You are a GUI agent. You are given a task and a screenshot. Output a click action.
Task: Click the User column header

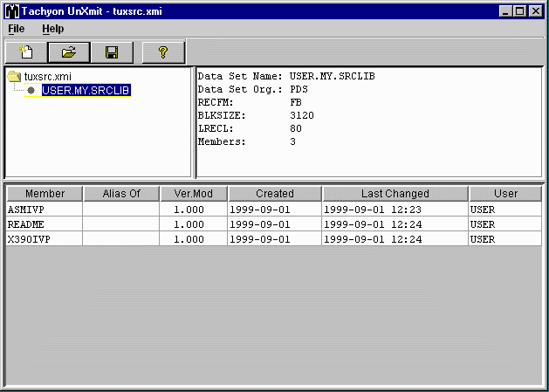505,194
